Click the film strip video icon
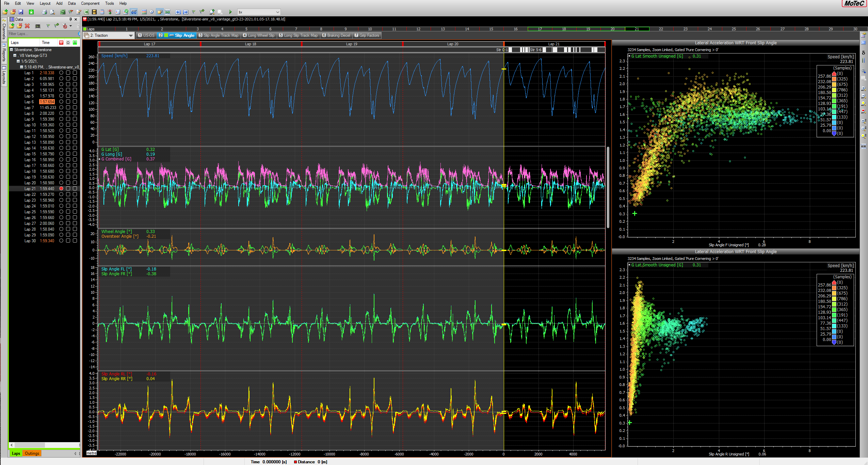Viewport: 868px width, 465px height. point(94,12)
